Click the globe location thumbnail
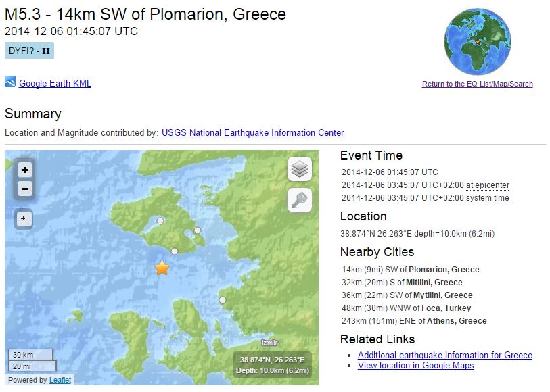Image resolution: width=550 pixels, height=392 pixels. pyautogui.click(x=478, y=42)
